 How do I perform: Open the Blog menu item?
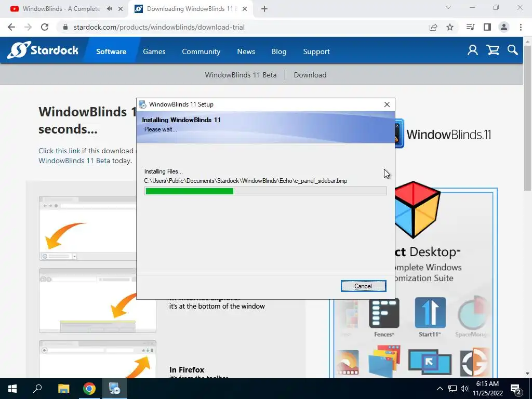pos(279,51)
